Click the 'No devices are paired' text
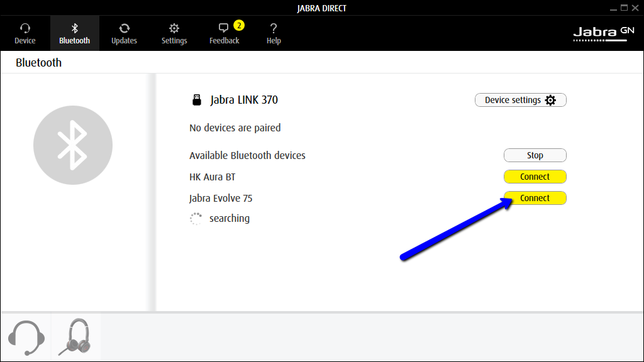This screenshot has height=362, width=644. [x=235, y=128]
